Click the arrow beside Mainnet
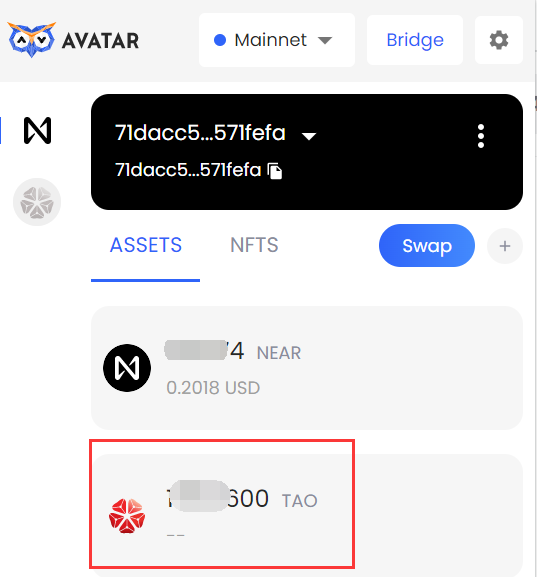 pos(325,40)
